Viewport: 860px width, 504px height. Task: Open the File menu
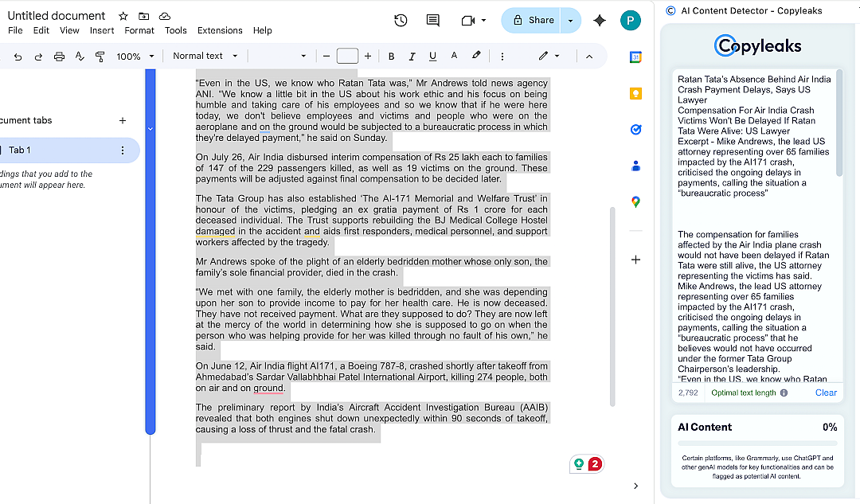(15, 31)
